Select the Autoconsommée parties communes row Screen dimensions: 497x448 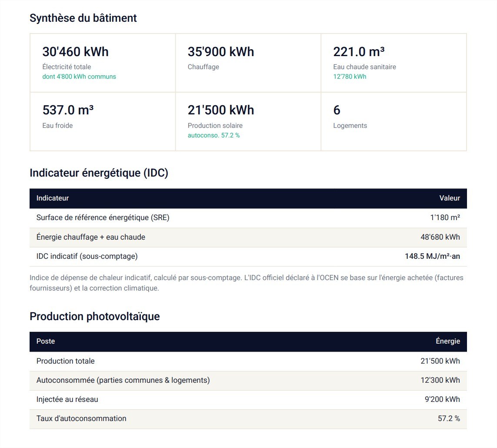coord(248,381)
